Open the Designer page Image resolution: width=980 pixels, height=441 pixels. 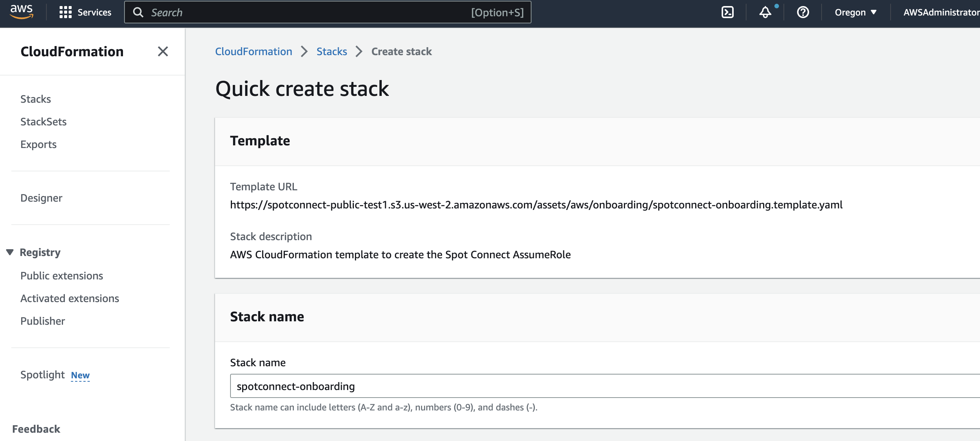[41, 197]
